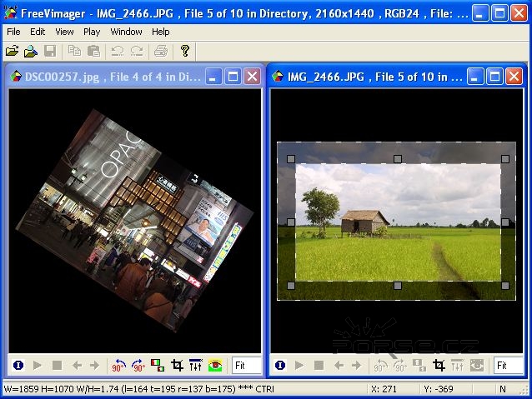Open the Fit zoom box in IMG_2466 window
The height and width of the screenshot is (399, 532).
509,366
